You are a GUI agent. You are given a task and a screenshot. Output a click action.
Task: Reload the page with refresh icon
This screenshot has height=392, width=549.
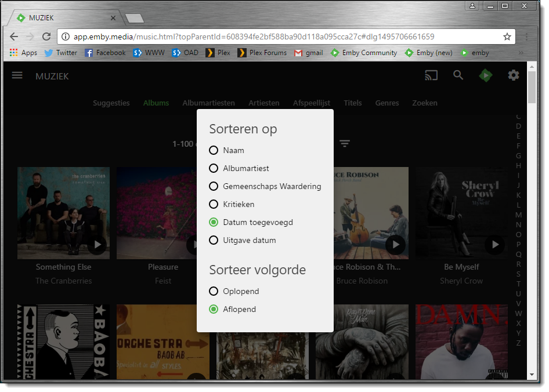pos(46,37)
